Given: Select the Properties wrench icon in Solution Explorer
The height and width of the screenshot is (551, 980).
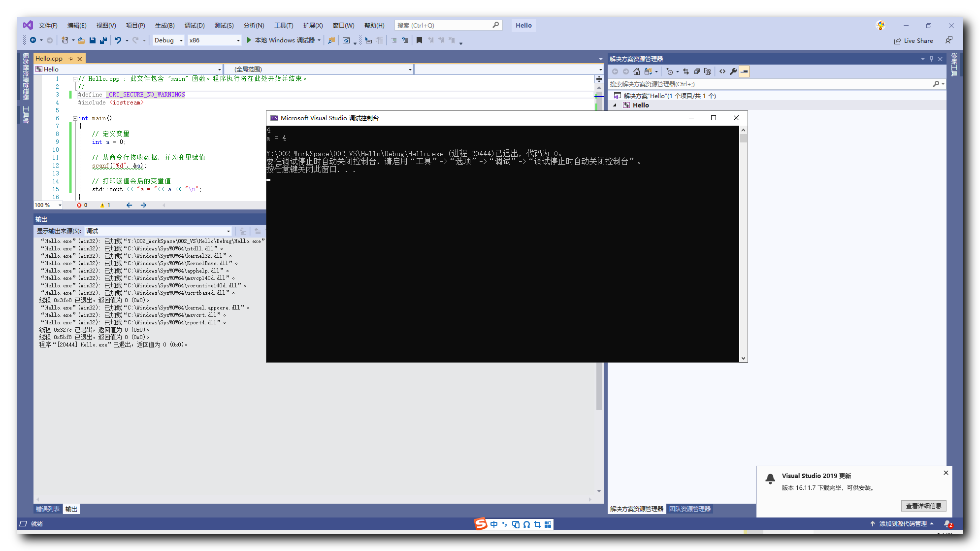Looking at the screenshot, I should click(x=733, y=71).
